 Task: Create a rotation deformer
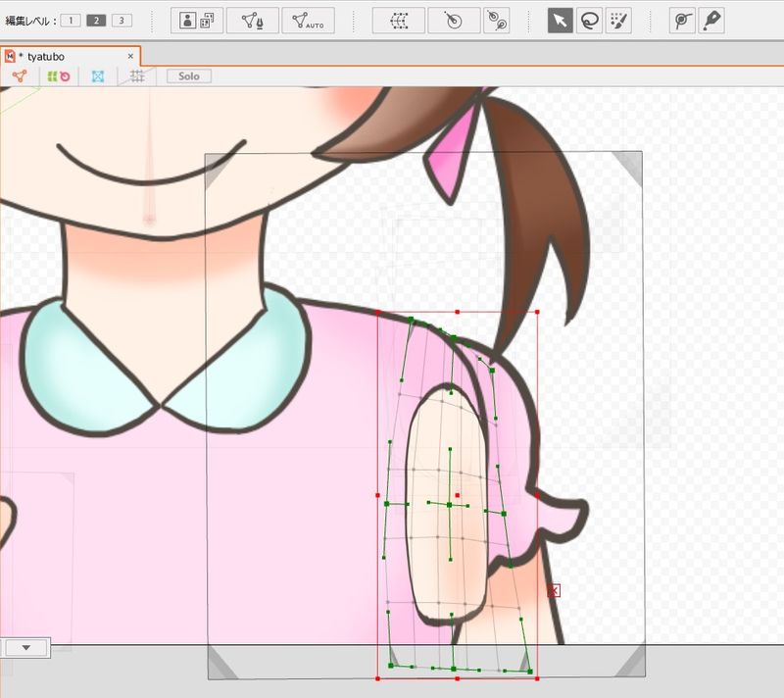454,21
